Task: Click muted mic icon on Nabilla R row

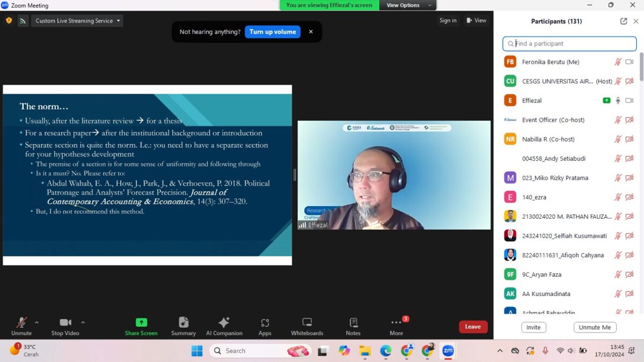Action: point(618,139)
